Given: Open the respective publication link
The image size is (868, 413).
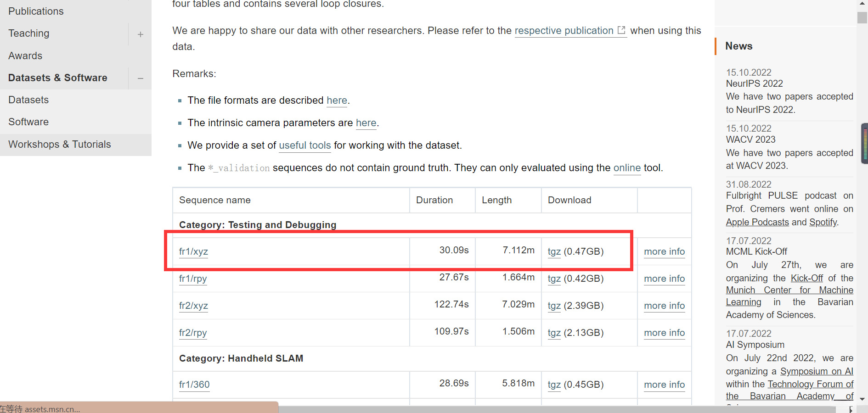Looking at the screenshot, I should 564,31.
